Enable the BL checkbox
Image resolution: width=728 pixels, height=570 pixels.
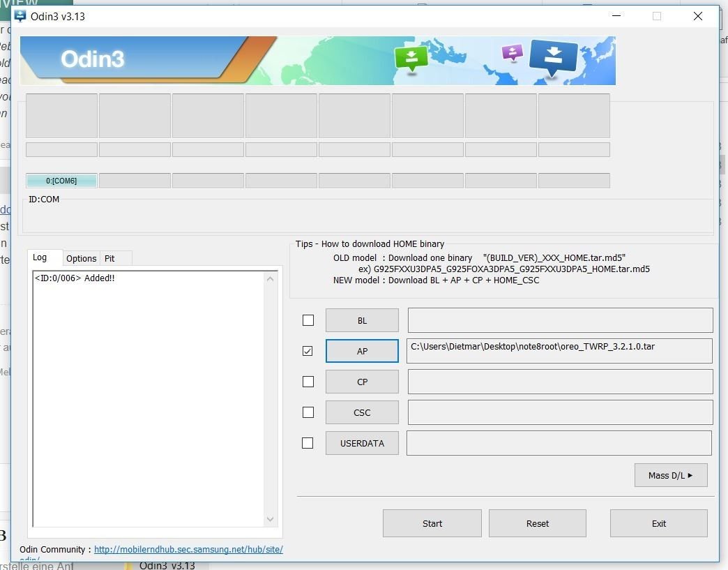click(x=308, y=320)
